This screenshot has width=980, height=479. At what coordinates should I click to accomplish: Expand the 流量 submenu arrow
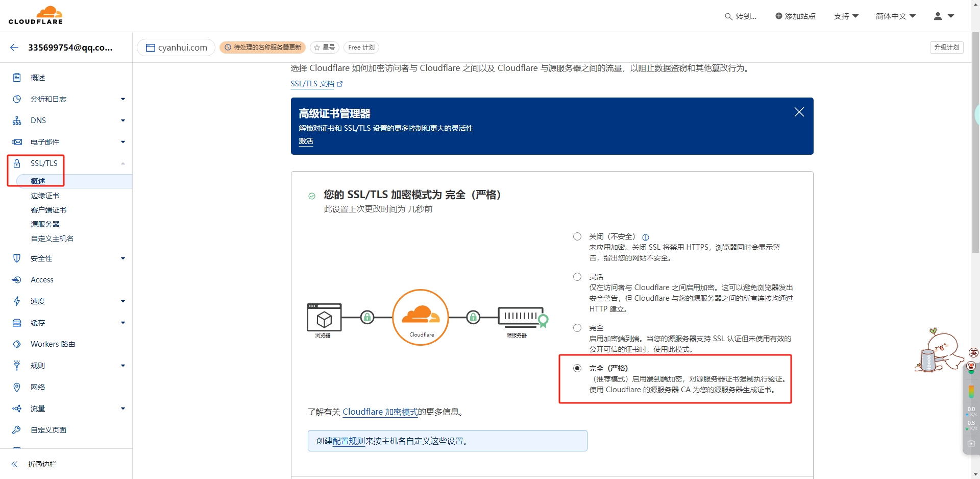coord(123,409)
